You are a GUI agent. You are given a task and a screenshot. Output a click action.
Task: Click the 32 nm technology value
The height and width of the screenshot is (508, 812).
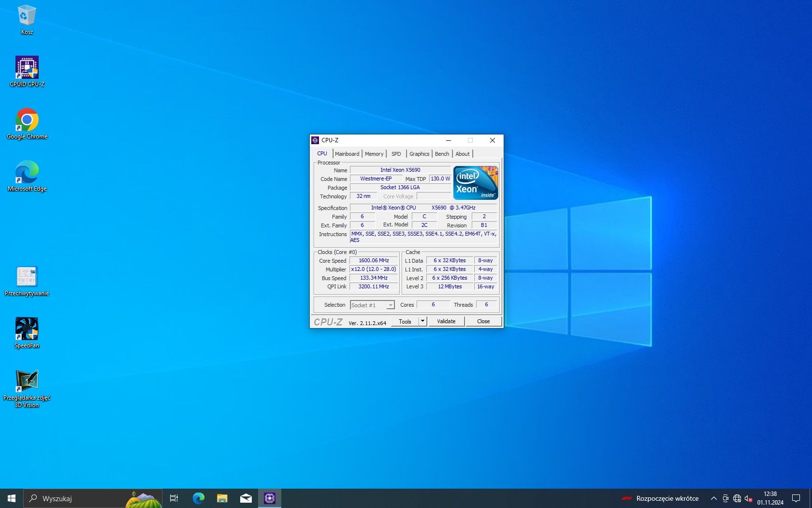click(x=363, y=196)
